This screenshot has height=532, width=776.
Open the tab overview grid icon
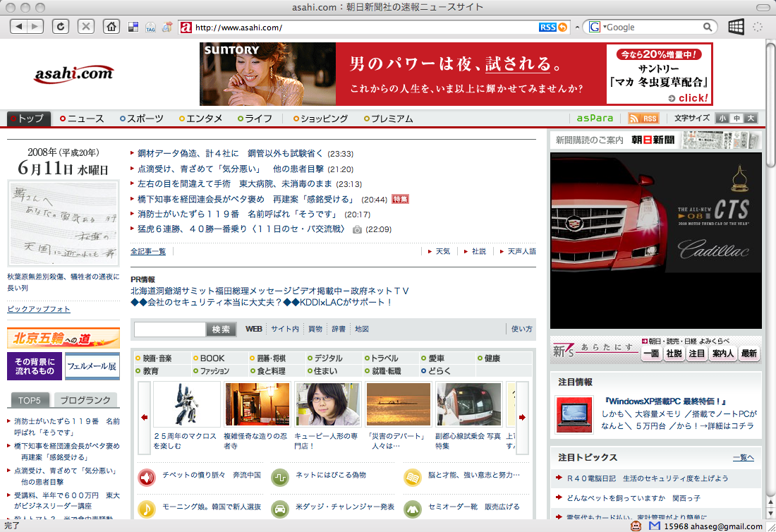(736, 27)
